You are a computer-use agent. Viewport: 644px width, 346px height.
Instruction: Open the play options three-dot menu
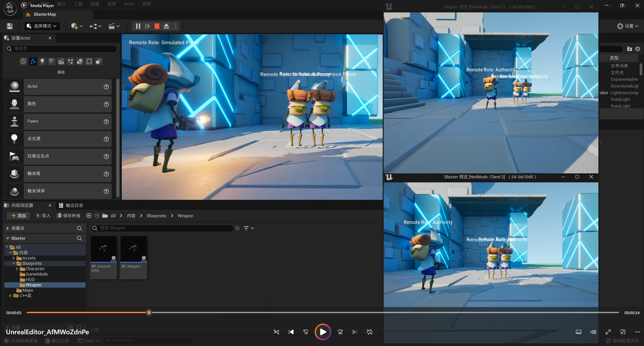click(x=176, y=26)
